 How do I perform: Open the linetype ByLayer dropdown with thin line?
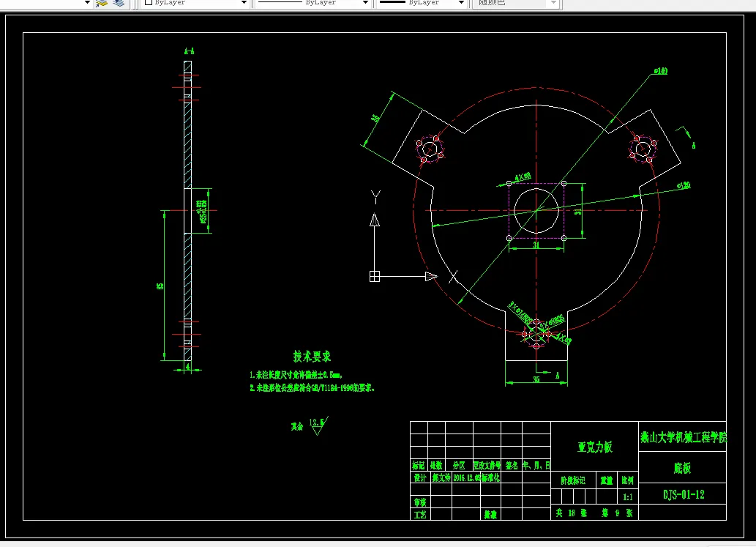[x=313, y=3]
